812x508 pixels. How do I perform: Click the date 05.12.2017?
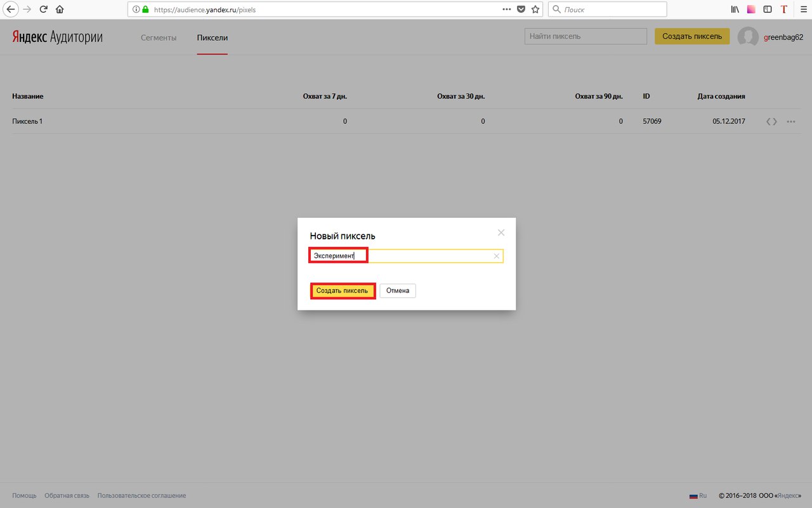click(x=729, y=121)
